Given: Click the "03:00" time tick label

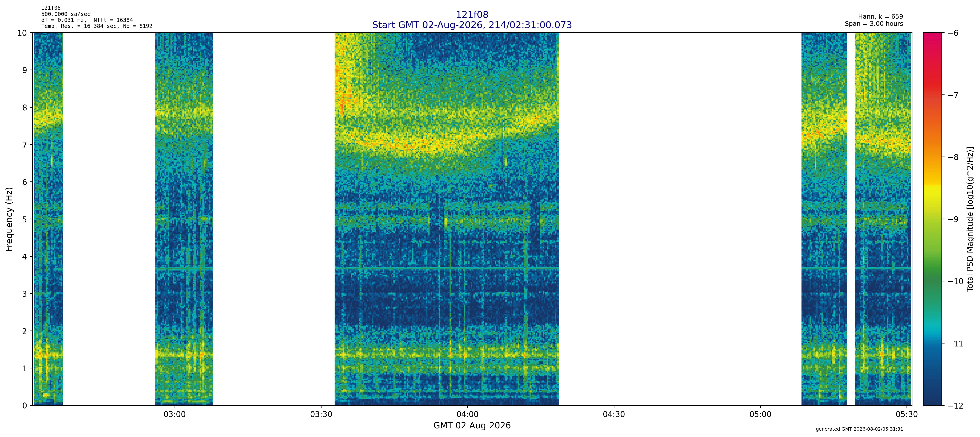Looking at the screenshot, I should [x=175, y=414].
